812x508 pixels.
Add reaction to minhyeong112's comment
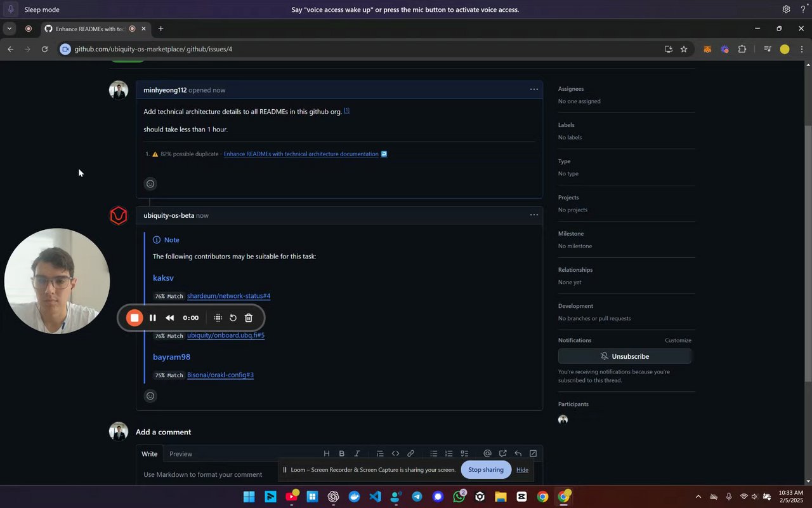pyautogui.click(x=150, y=184)
